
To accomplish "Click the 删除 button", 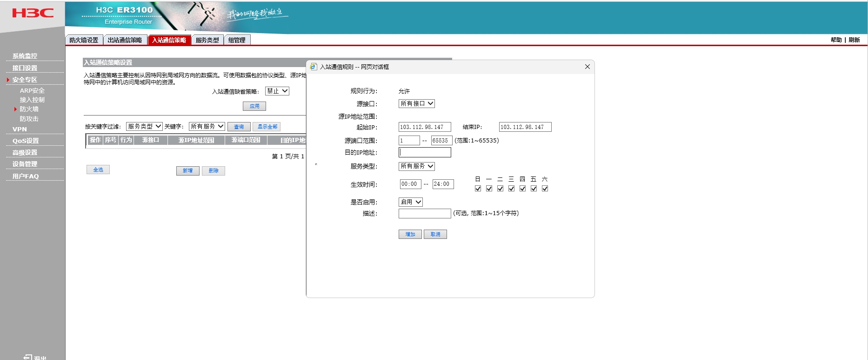I will [x=214, y=171].
